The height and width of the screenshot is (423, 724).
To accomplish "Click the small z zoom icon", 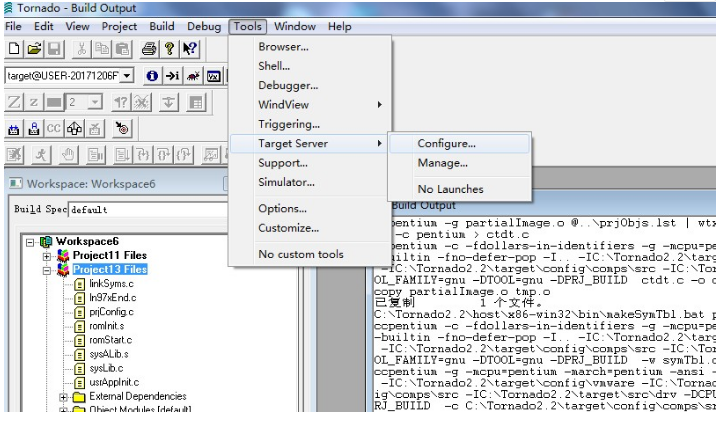I will 34,102.
